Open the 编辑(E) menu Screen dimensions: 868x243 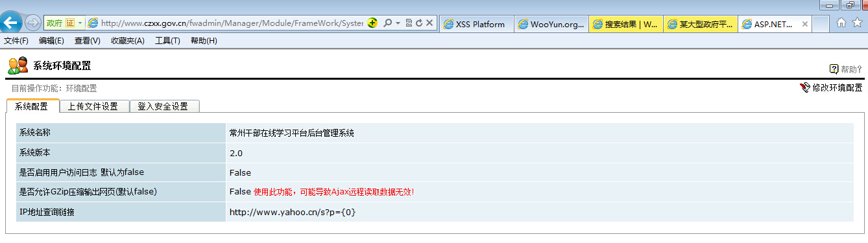(51, 41)
